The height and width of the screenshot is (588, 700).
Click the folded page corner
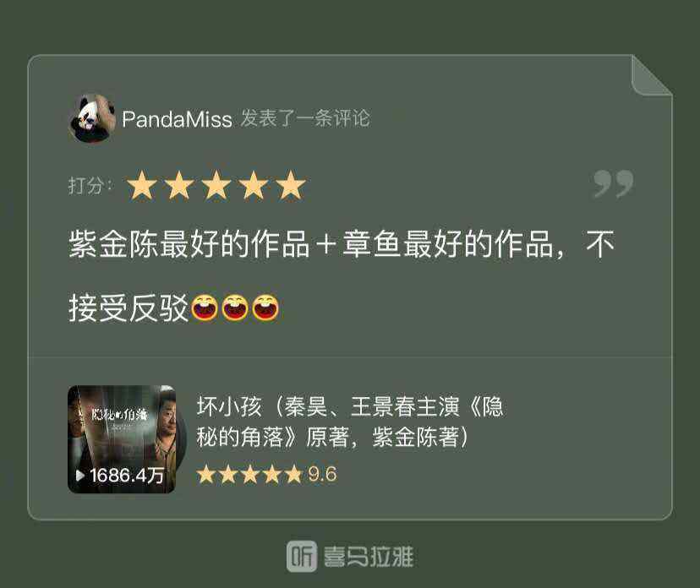pos(651,74)
